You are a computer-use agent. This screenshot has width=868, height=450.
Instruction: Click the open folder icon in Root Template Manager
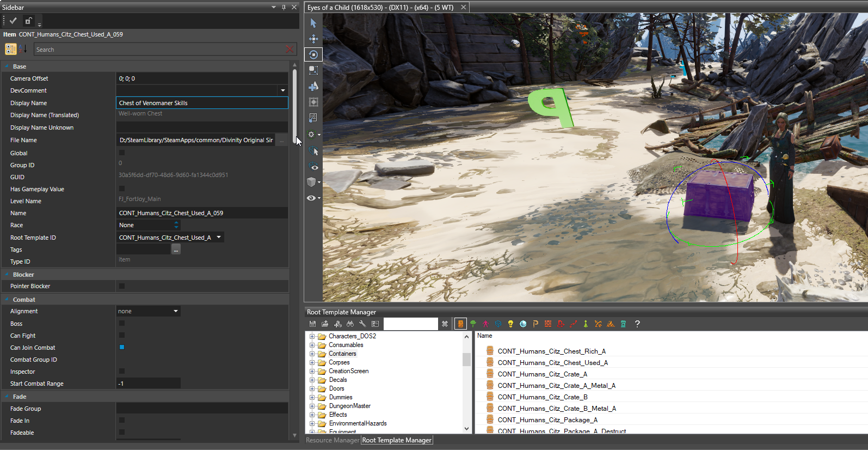click(x=325, y=324)
